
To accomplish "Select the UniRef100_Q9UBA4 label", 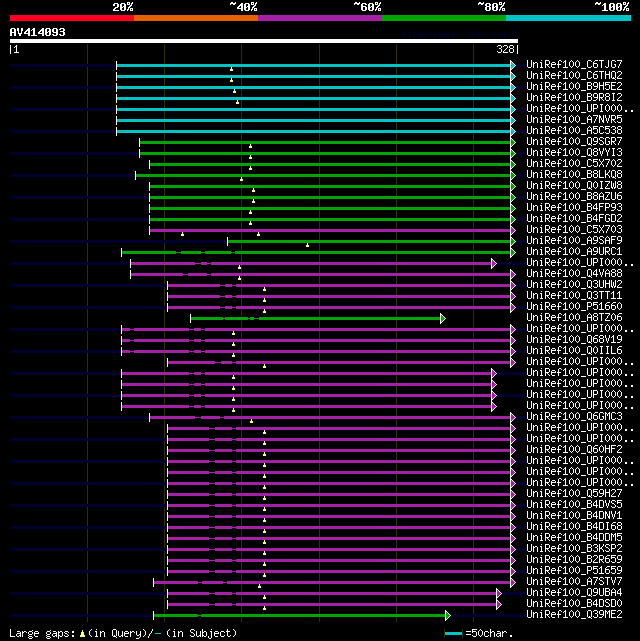I will tap(574, 593).
